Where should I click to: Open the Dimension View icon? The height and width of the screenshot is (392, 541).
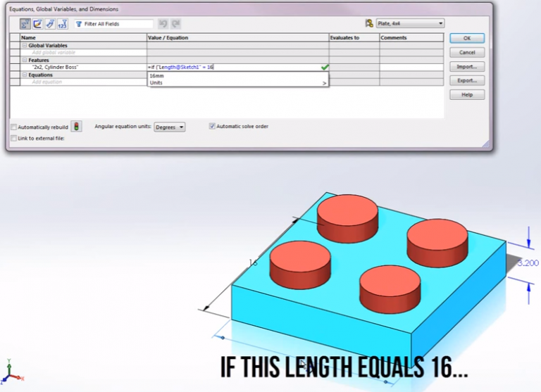point(50,24)
